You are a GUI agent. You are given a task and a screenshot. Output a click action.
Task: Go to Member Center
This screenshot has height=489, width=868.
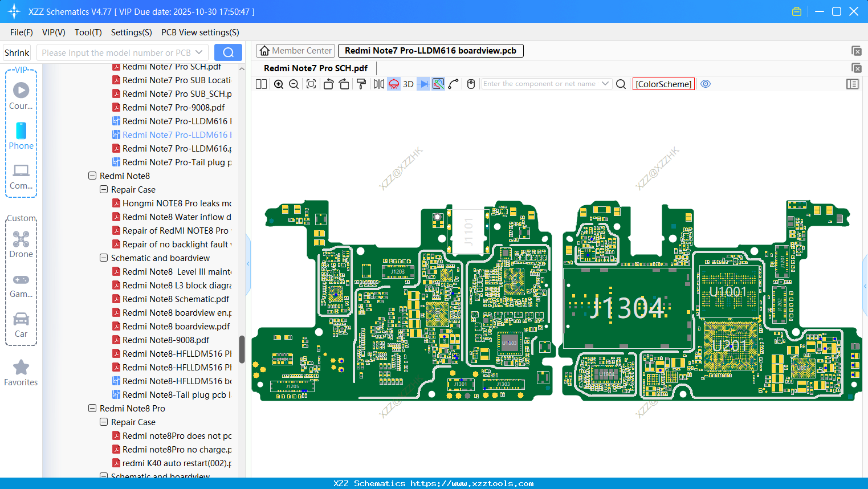[x=295, y=51]
